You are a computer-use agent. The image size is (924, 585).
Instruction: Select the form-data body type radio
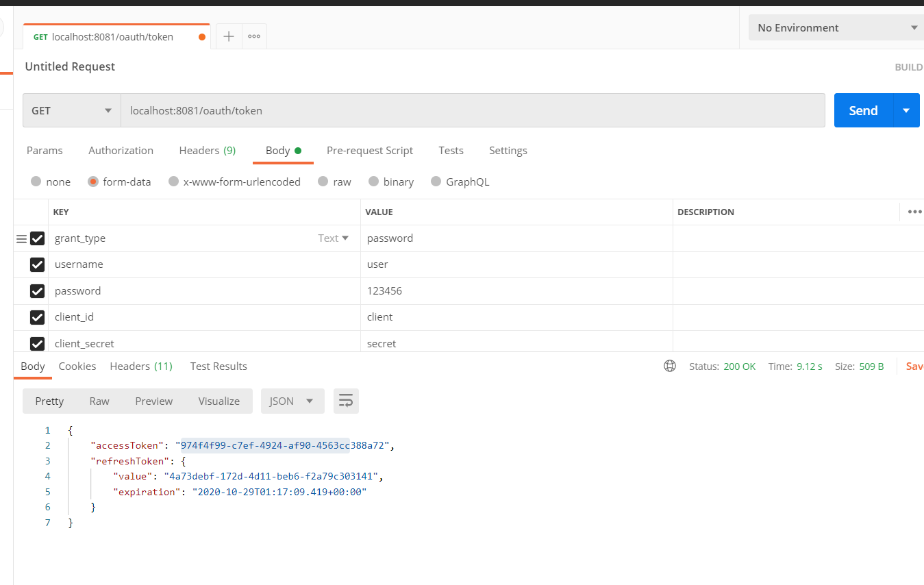click(x=93, y=182)
